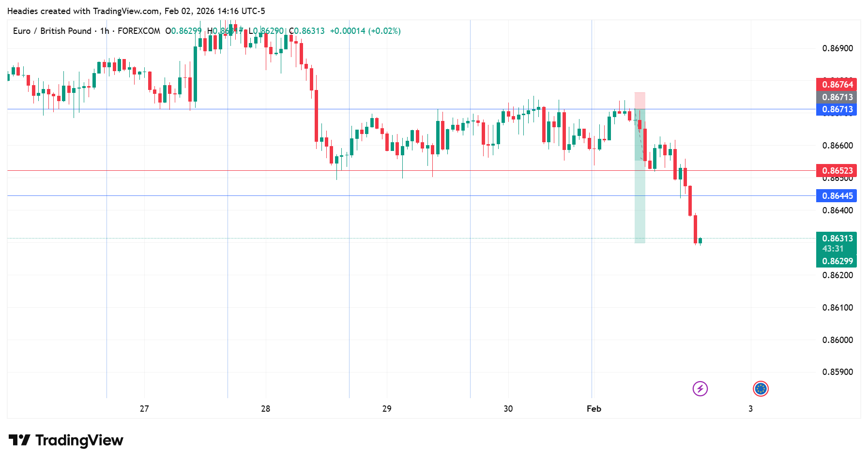Click the 0.86900 label on price axis

click(x=838, y=48)
